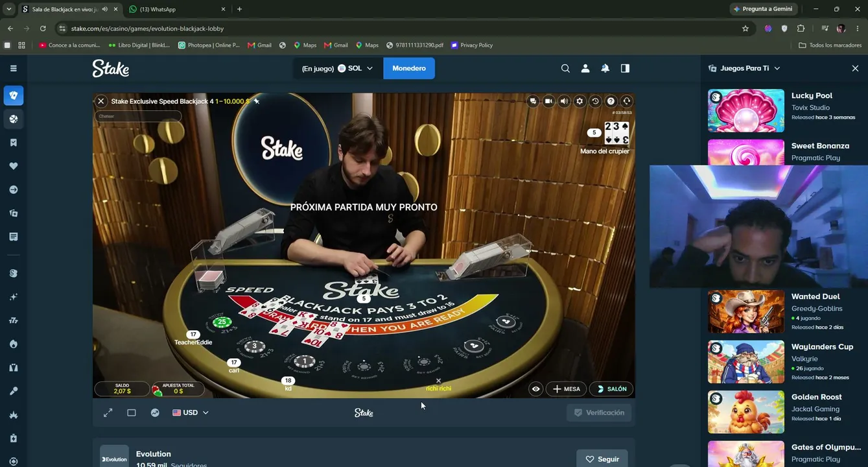The image size is (868, 467).
Task: Open the Privacy Policy bookmark
Action: point(472,45)
